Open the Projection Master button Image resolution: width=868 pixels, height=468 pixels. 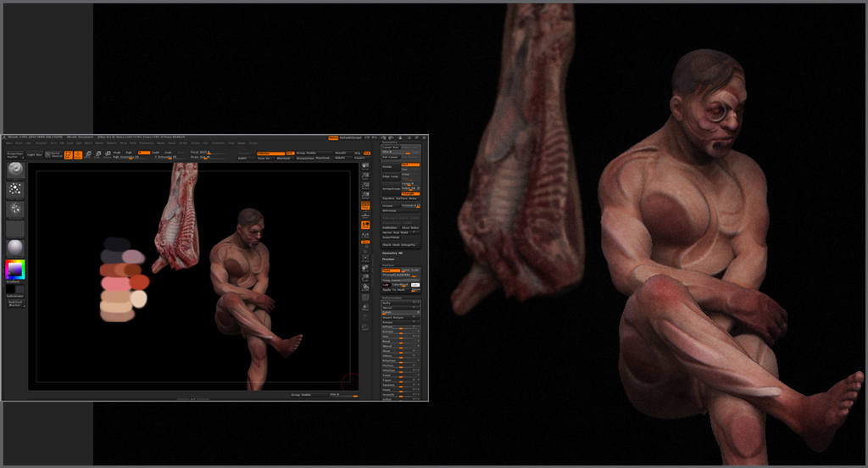click(x=15, y=155)
